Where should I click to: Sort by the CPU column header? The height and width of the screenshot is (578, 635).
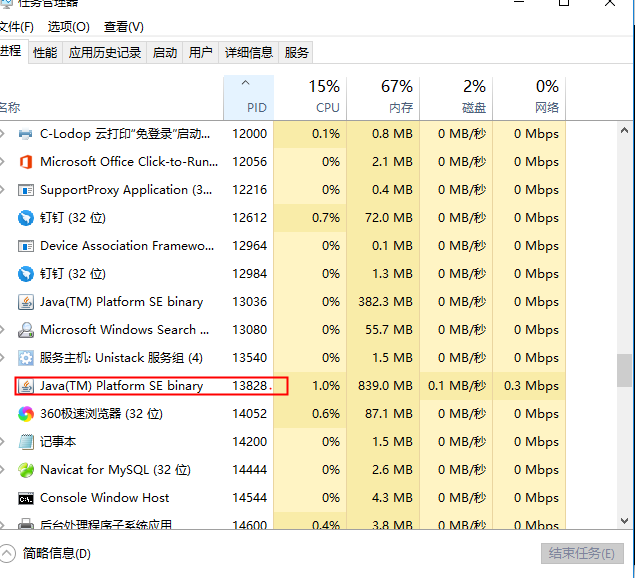[310, 97]
